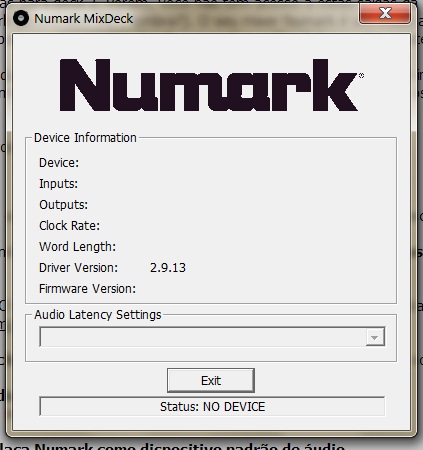
Task: Click the 'Device Information' group heading
Action: tap(85, 138)
